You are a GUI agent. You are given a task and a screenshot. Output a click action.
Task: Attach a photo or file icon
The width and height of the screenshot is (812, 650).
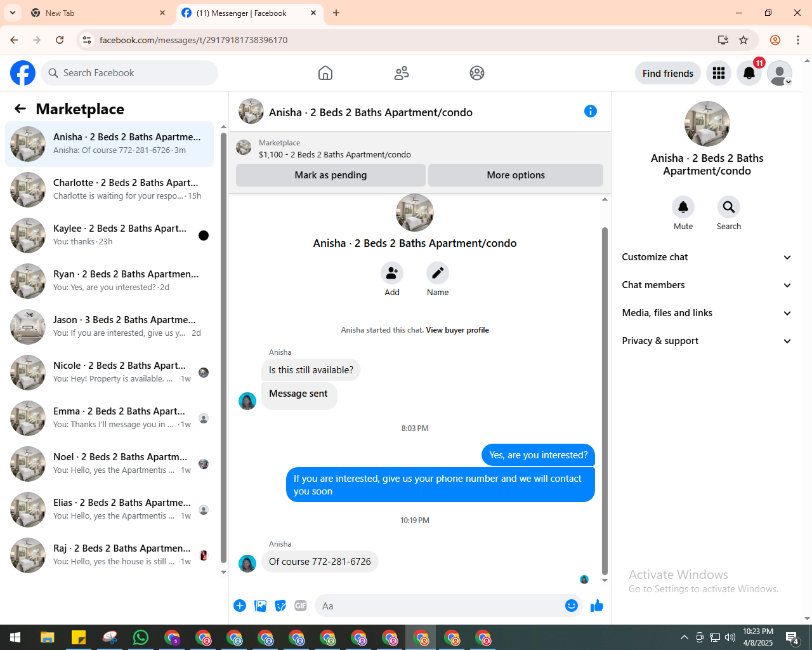click(x=260, y=606)
